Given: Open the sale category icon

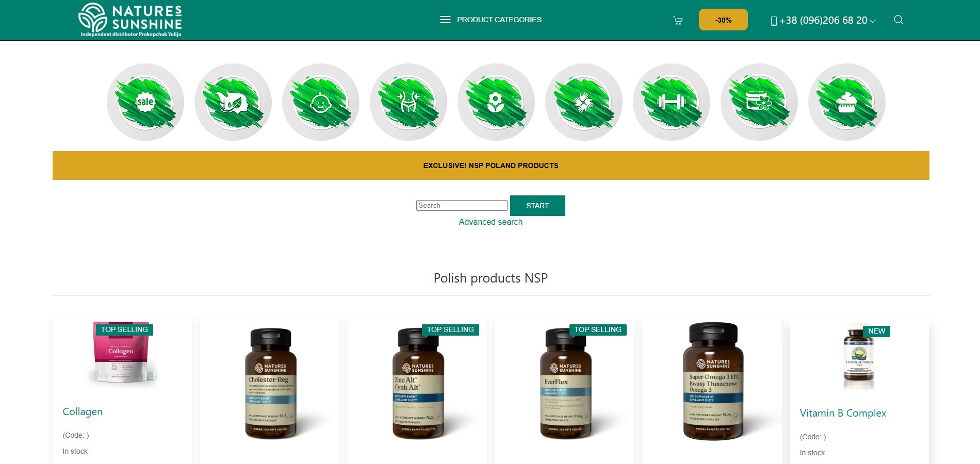Looking at the screenshot, I should (x=145, y=102).
